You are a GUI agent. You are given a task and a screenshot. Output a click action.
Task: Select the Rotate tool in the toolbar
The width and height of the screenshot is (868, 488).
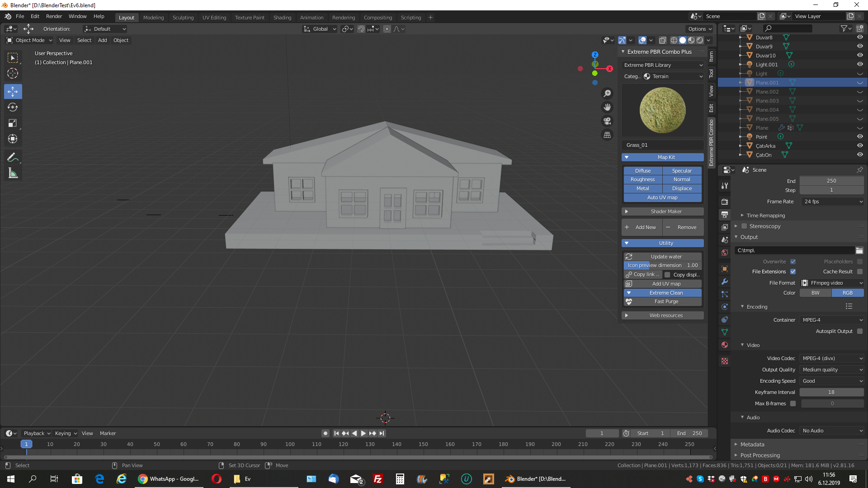coord(13,107)
